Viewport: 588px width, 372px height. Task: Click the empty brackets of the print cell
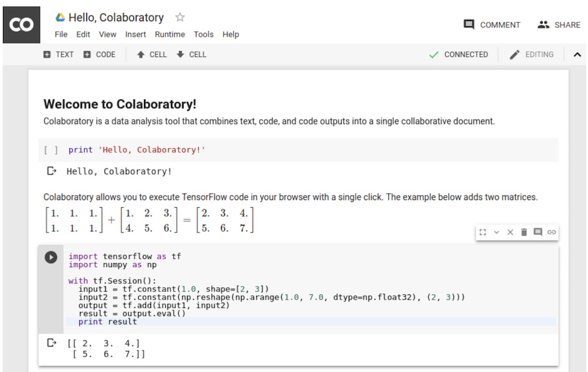click(51, 150)
